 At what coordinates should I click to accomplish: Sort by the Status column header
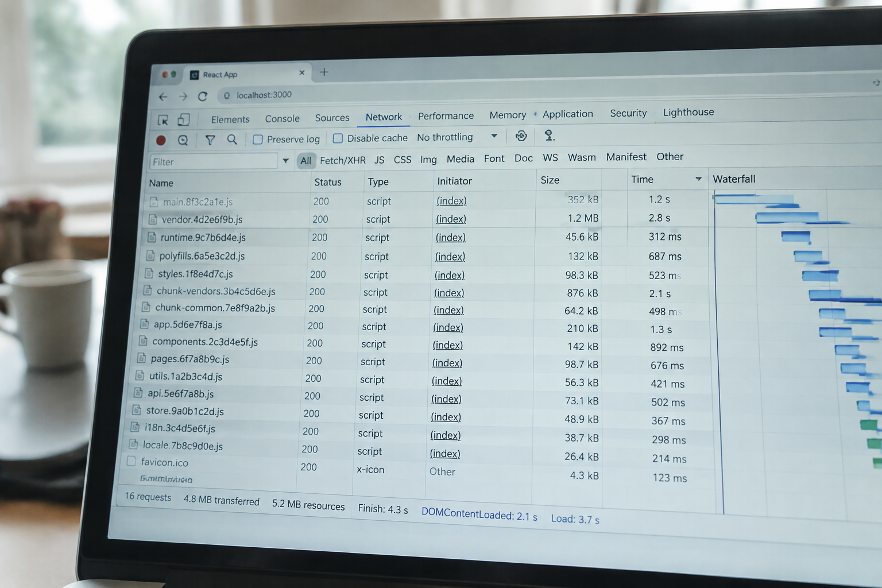328,182
